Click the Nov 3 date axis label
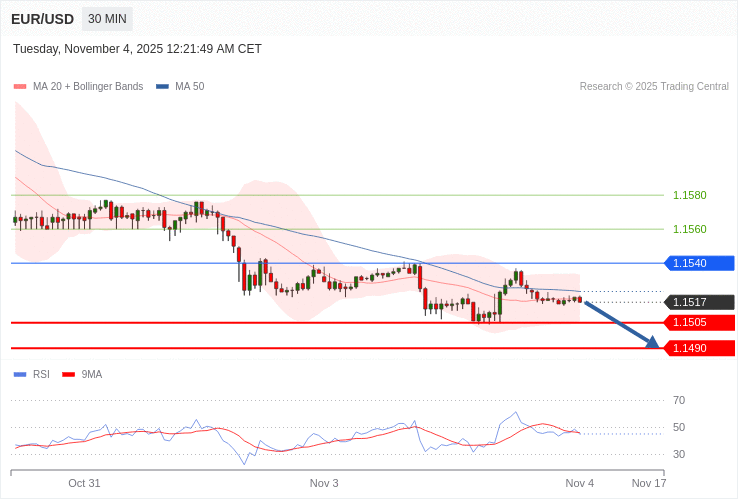 324,483
